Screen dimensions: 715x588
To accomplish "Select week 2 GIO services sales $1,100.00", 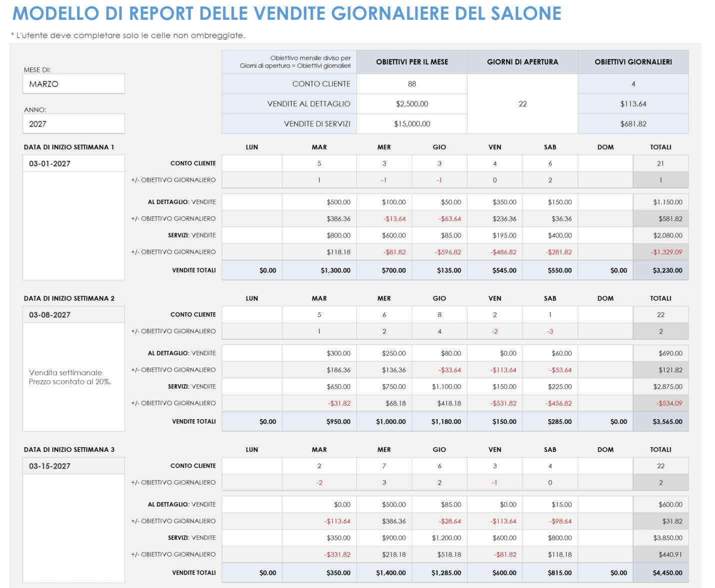I will click(x=439, y=387).
